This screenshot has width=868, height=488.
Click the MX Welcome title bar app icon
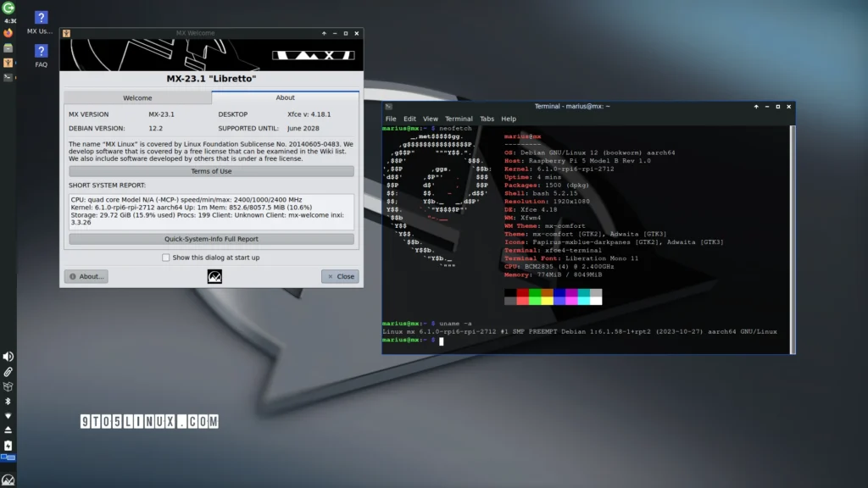click(x=66, y=33)
